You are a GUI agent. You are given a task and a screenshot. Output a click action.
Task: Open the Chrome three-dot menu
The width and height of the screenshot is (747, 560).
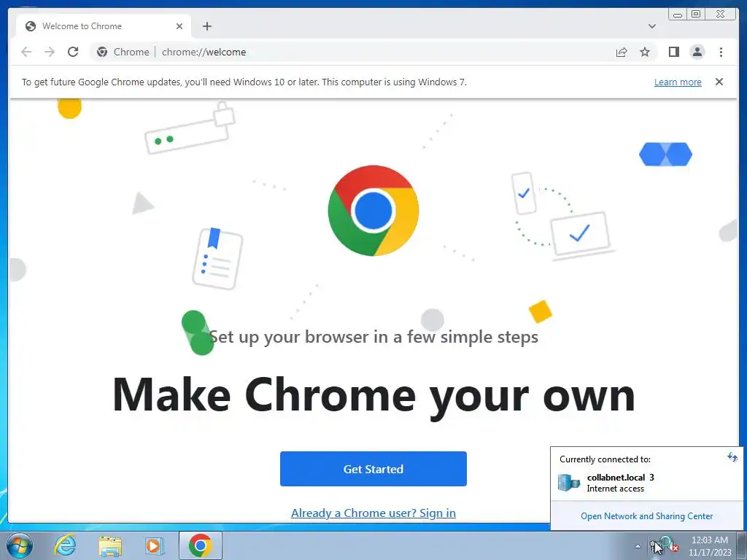721,52
